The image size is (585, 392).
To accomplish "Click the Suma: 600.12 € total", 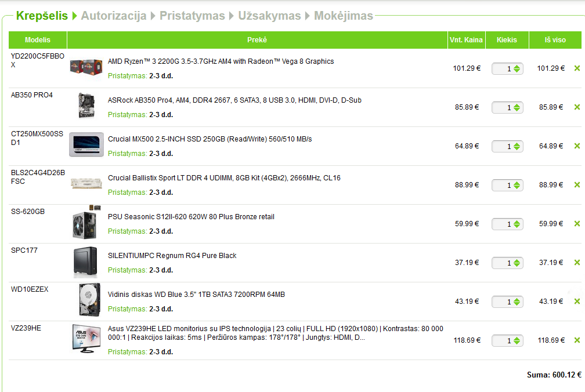I will [x=554, y=375].
